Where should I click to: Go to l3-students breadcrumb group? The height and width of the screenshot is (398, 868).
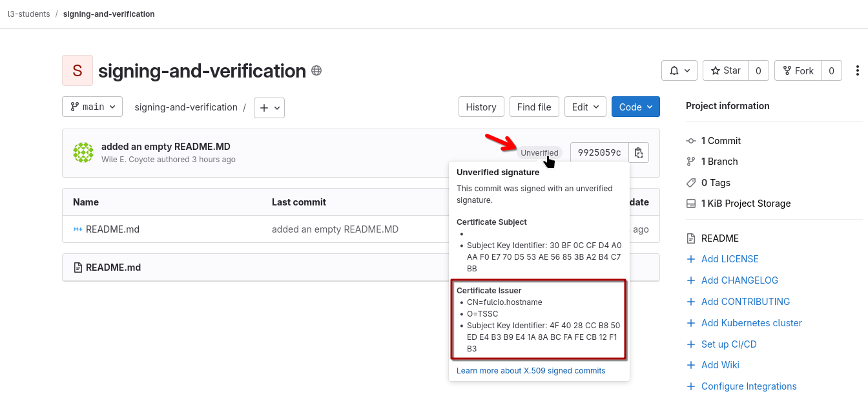[28, 14]
